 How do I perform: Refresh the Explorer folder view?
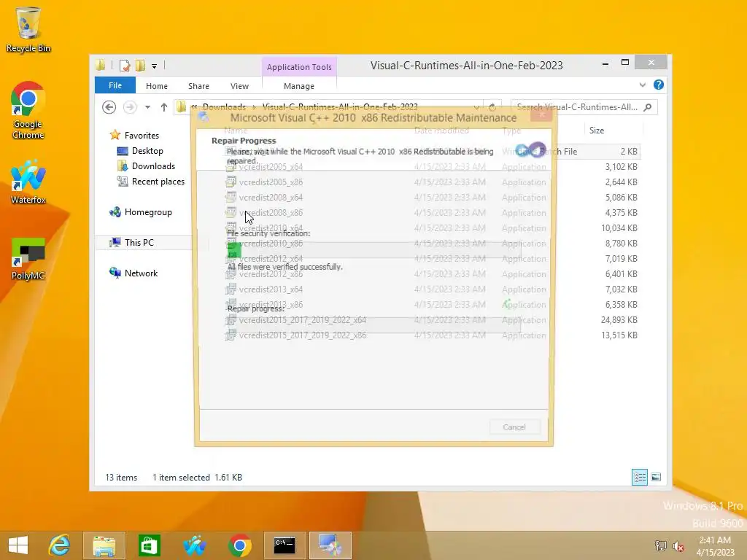pos(492,107)
